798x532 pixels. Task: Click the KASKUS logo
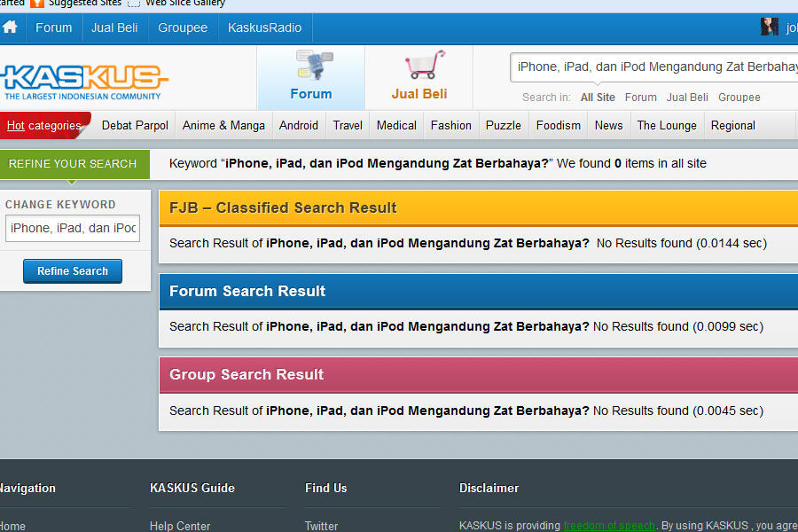coord(84,82)
